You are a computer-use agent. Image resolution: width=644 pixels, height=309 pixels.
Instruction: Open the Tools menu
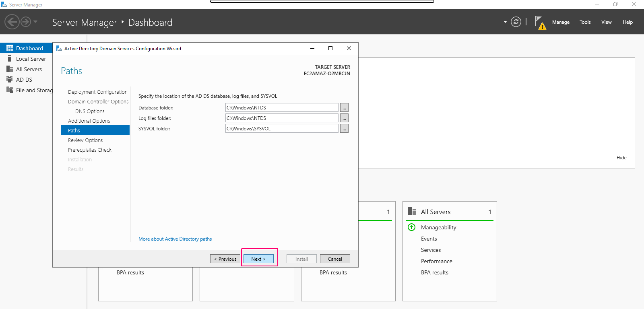[x=585, y=22]
